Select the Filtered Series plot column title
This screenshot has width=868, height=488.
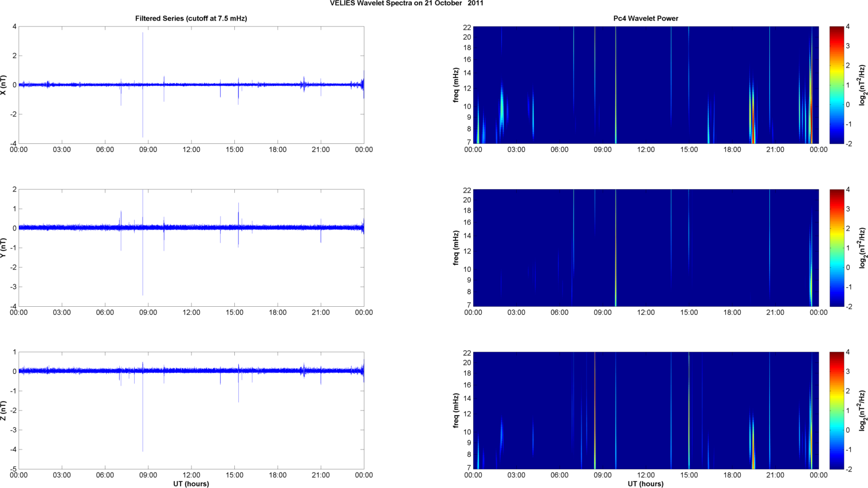191,18
